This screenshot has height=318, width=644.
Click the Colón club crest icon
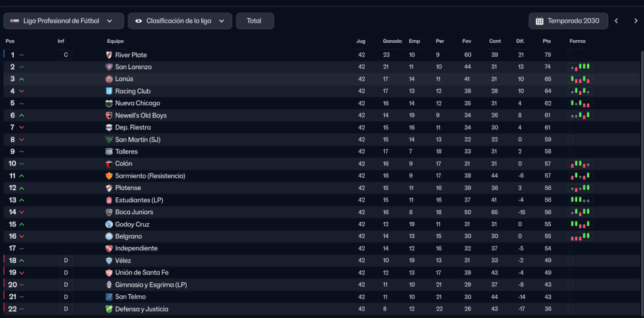(x=109, y=163)
